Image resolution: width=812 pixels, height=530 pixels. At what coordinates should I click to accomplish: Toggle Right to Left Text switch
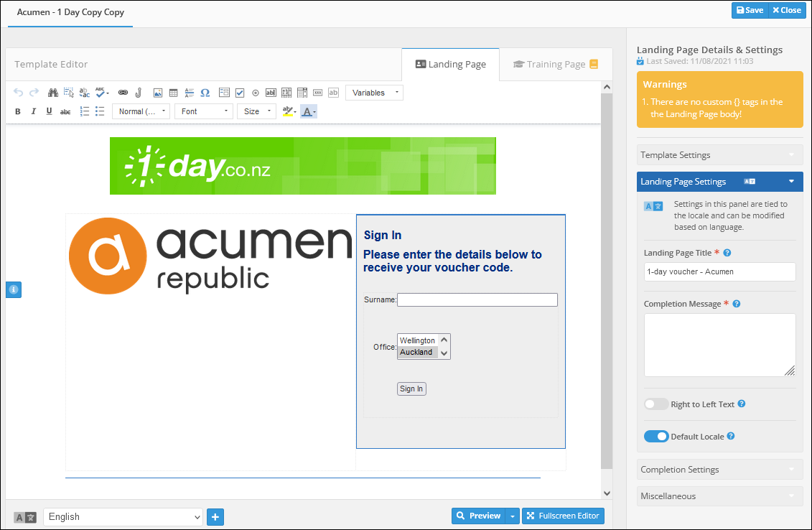click(655, 404)
